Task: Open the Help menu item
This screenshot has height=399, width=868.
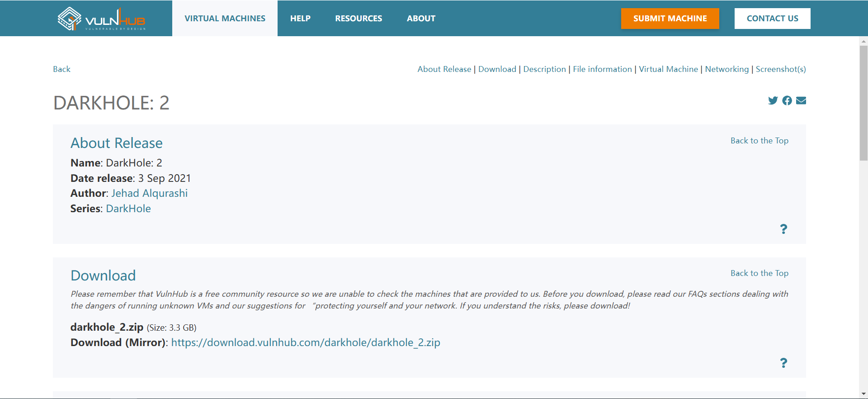Action: (x=300, y=19)
